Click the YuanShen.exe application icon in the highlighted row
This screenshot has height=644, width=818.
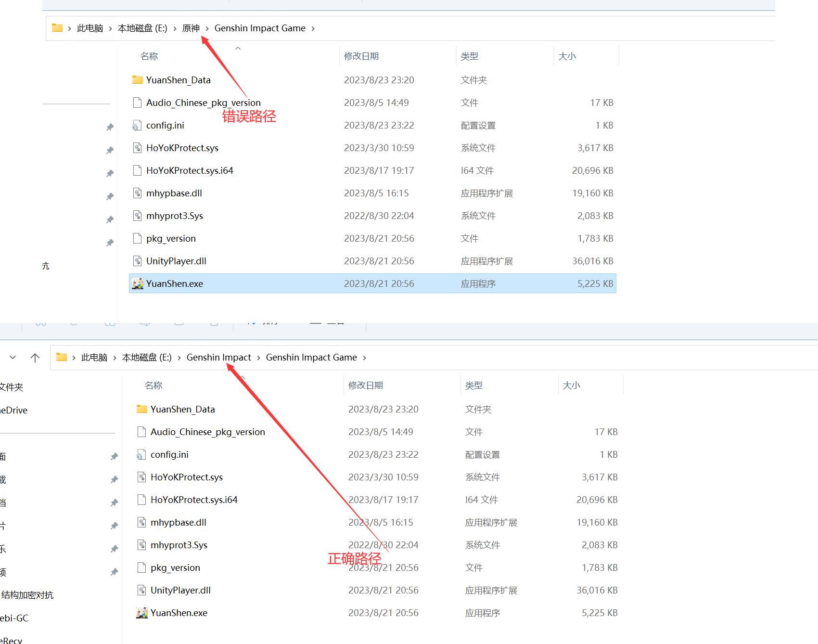pos(138,283)
